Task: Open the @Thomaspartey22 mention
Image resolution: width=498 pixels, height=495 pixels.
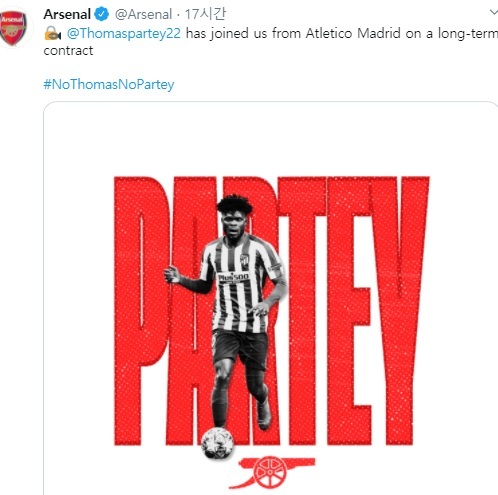Action: pyautogui.click(x=124, y=33)
